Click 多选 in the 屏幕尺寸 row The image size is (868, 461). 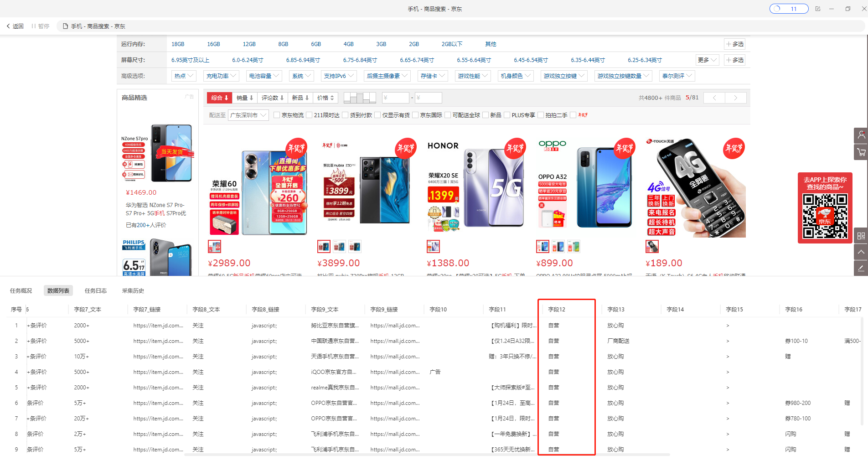(735, 60)
